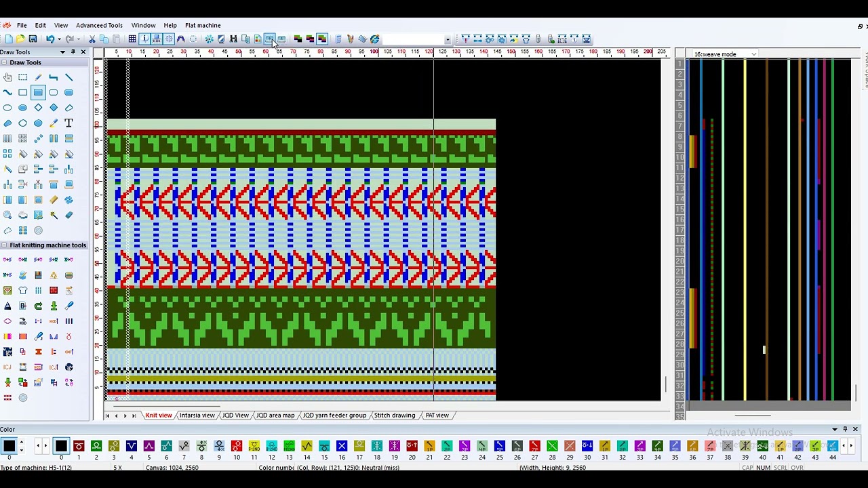
Task: Open the Edit menu
Action: (40, 25)
